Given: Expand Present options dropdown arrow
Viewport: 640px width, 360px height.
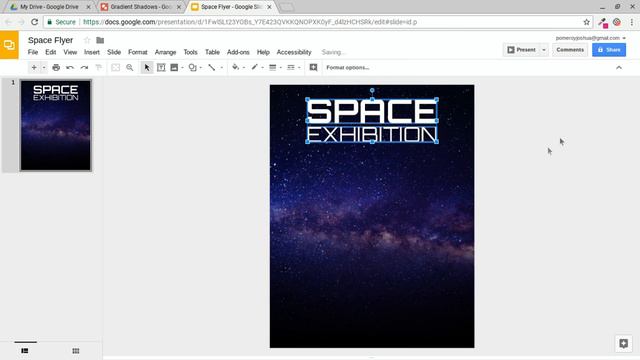Looking at the screenshot, I should tap(544, 50).
